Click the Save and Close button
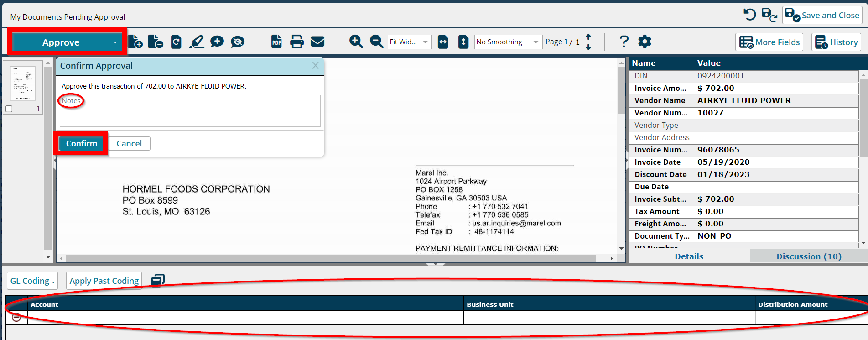Viewport: 868px width, 340px height. (822, 16)
